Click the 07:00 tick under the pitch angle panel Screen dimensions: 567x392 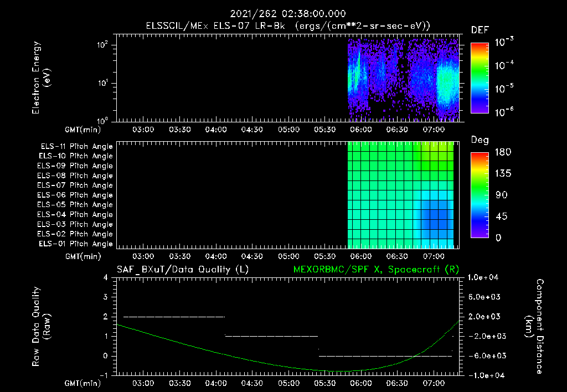(434, 256)
